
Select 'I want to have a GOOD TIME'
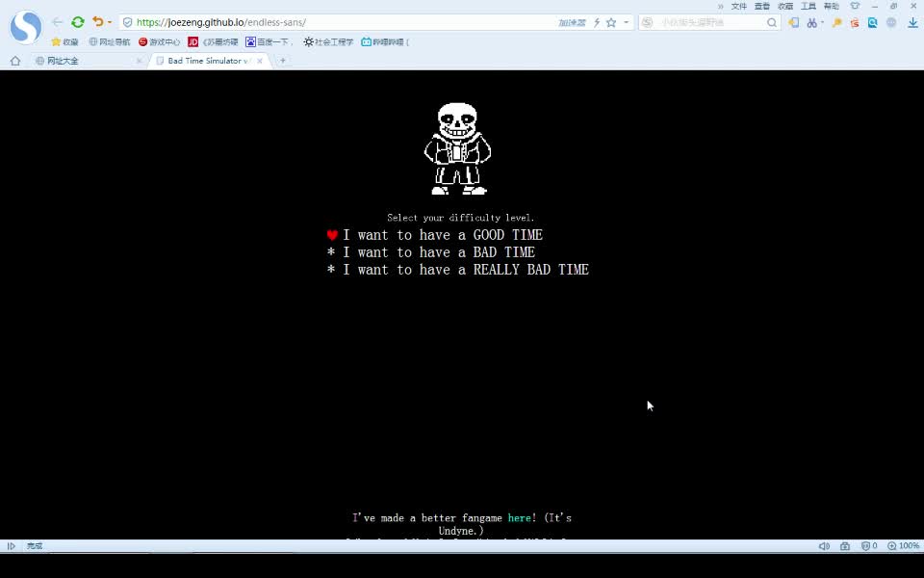pos(443,235)
